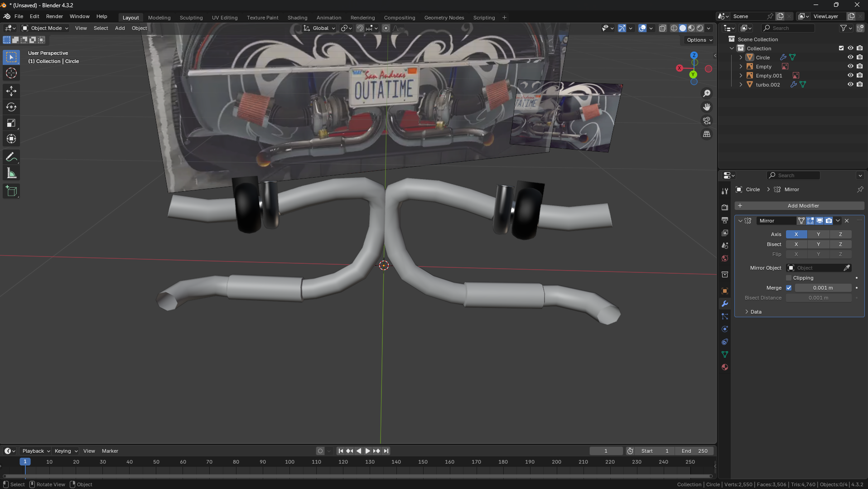Image resolution: width=868 pixels, height=489 pixels.
Task: Open the Playback dropdown
Action: click(36, 451)
